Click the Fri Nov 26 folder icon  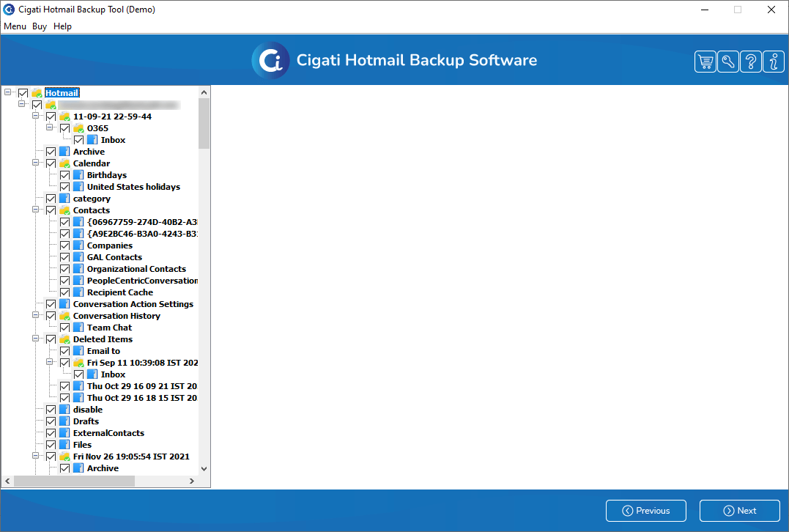tap(64, 457)
